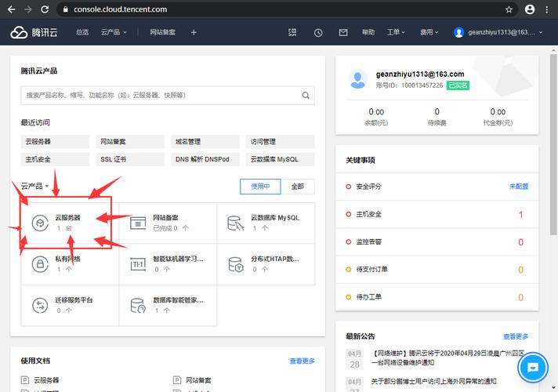
Task: Expand the 工单 dropdown menu
Action: (396, 32)
